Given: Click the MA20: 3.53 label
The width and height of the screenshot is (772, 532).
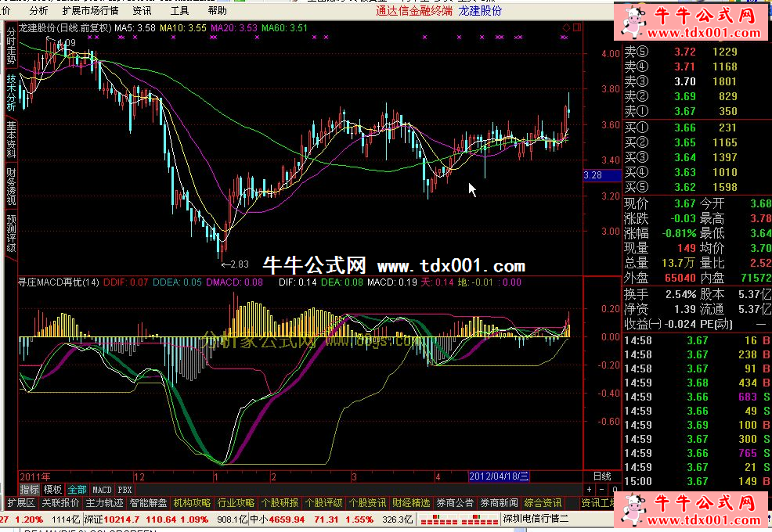Looking at the screenshot, I should (234, 28).
